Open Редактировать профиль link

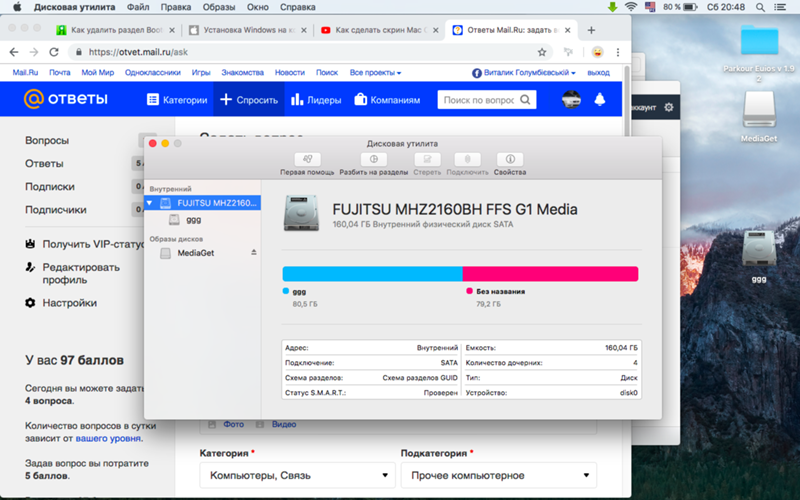pos(72,273)
